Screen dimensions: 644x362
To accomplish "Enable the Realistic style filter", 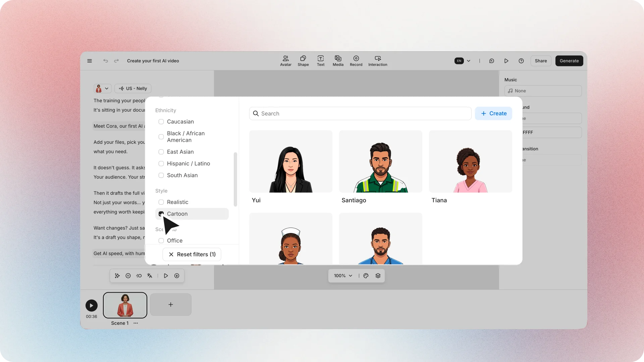I will pyautogui.click(x=161, y=202).
